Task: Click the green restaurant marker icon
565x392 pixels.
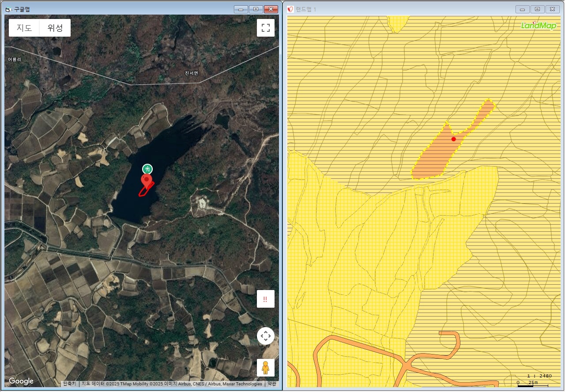Action: click(x=147, y=169)
